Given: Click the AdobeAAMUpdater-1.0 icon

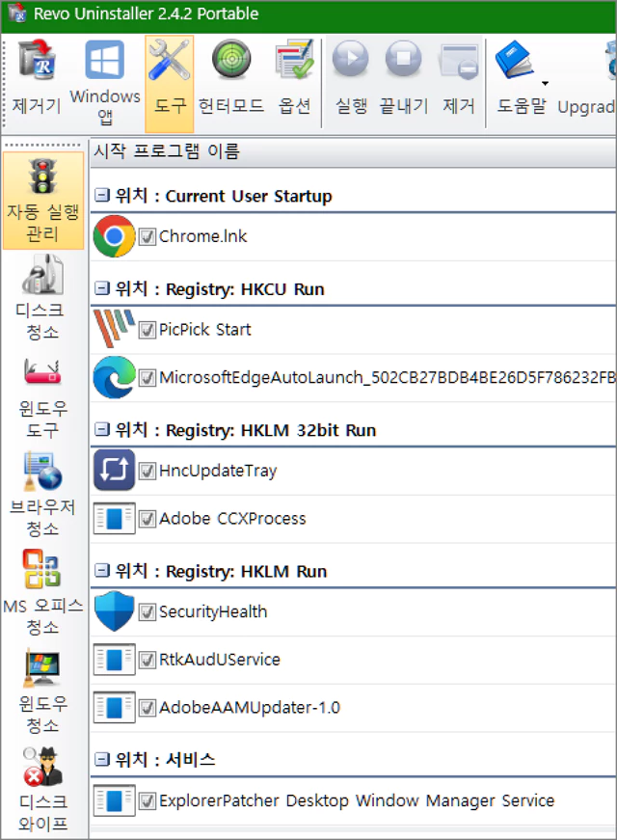Looking at the screenshot, I should click(114, 707).
